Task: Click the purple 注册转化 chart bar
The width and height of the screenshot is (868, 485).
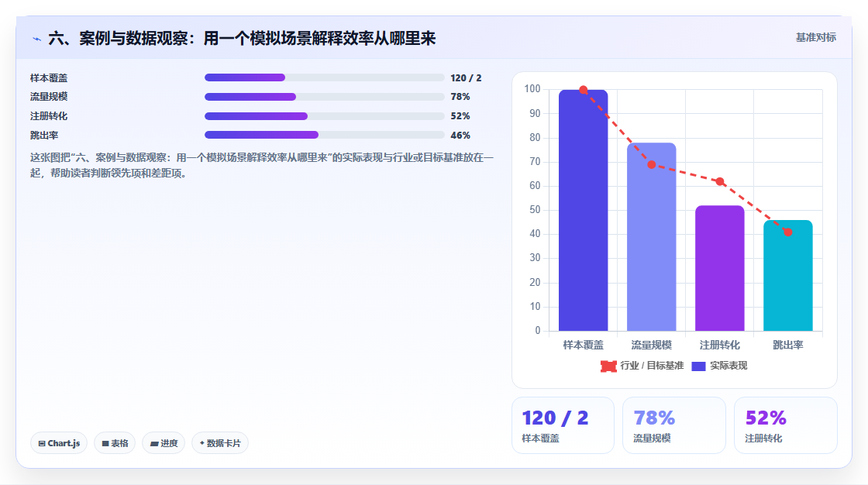Action: (x=720, y=269)
